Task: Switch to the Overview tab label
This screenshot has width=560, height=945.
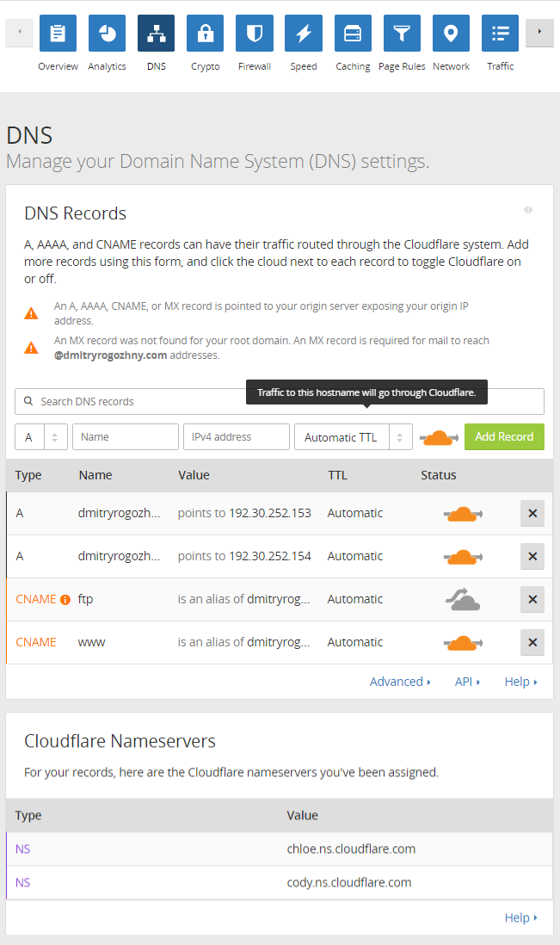Action: (58, 66)
